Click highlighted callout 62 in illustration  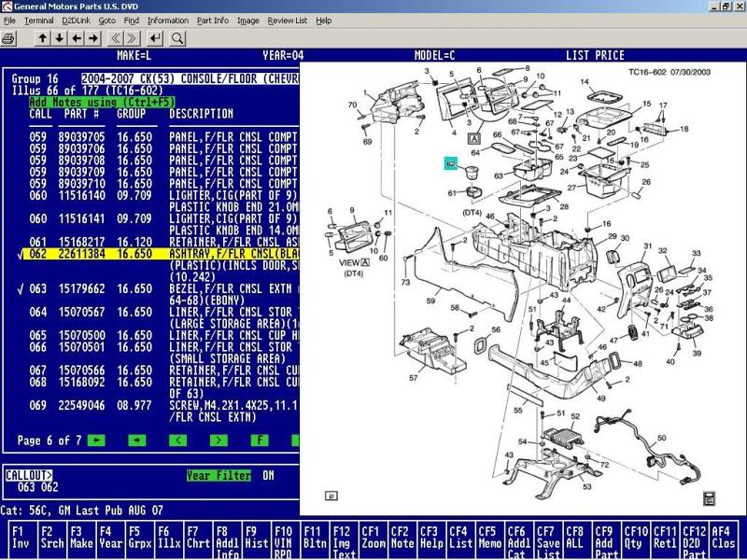tap(451, 163)
